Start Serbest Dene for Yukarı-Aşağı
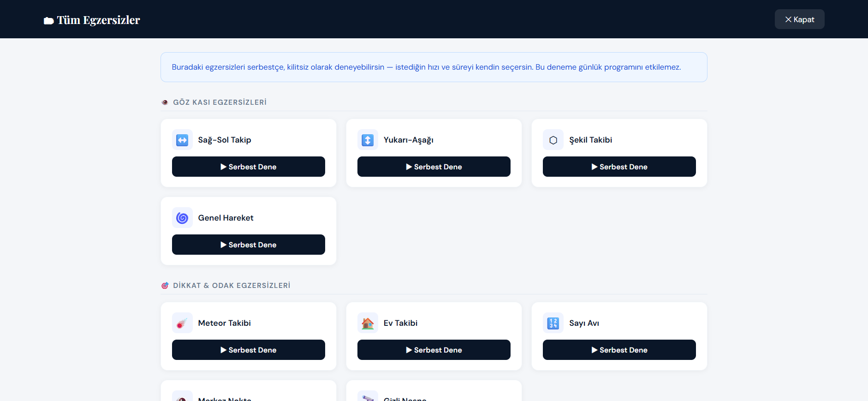 pos(434,167)
